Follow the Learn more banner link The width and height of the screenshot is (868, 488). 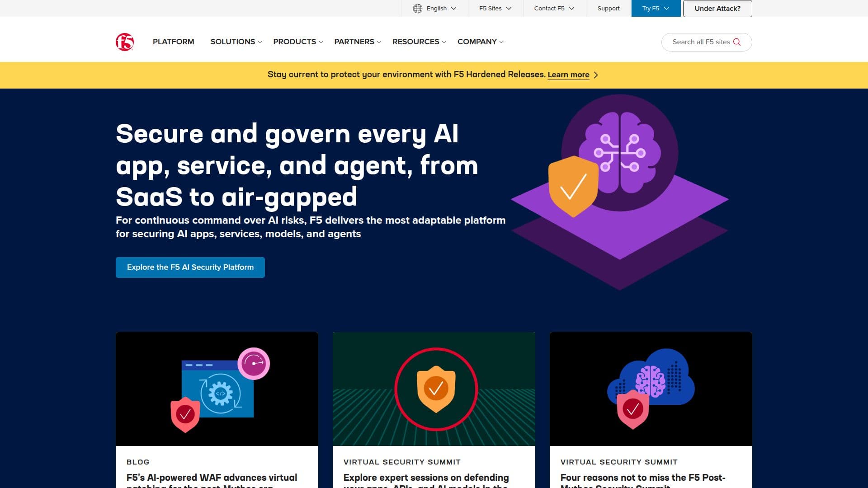point(568,75)
